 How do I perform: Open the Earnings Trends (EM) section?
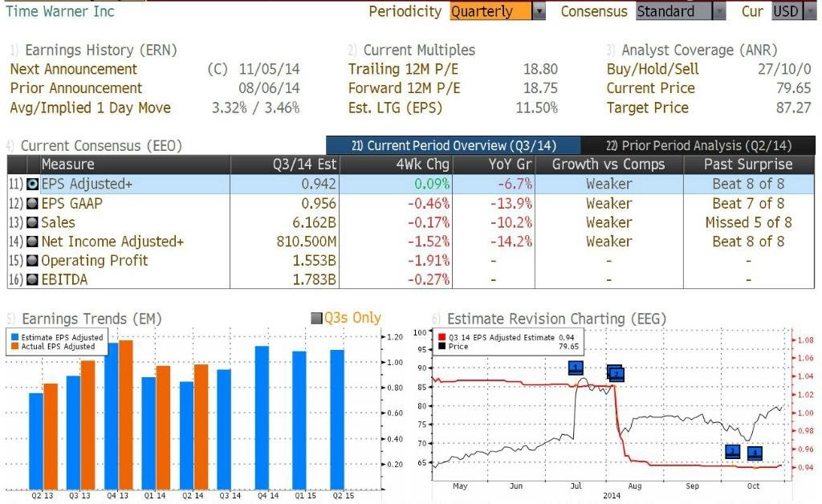(92, 319)
